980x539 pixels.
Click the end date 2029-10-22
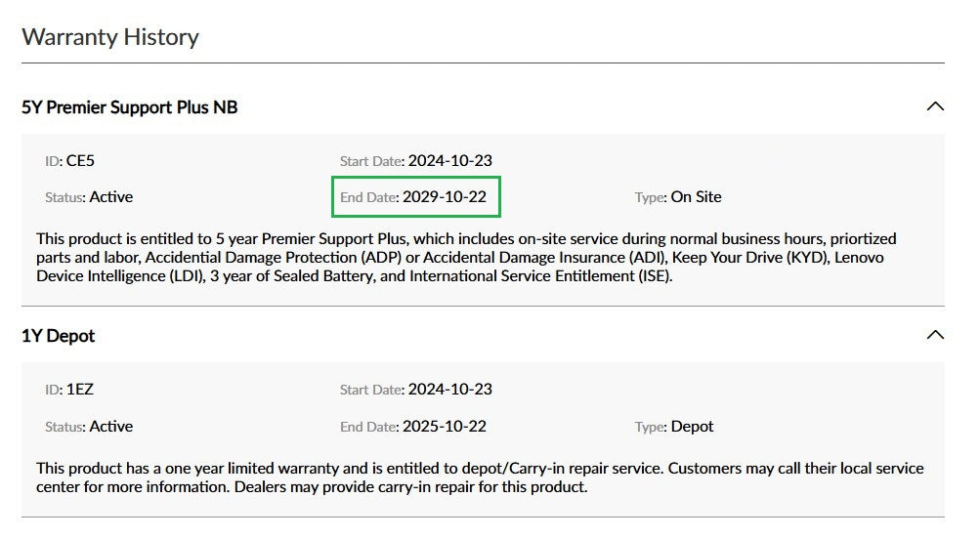(445, 196)
